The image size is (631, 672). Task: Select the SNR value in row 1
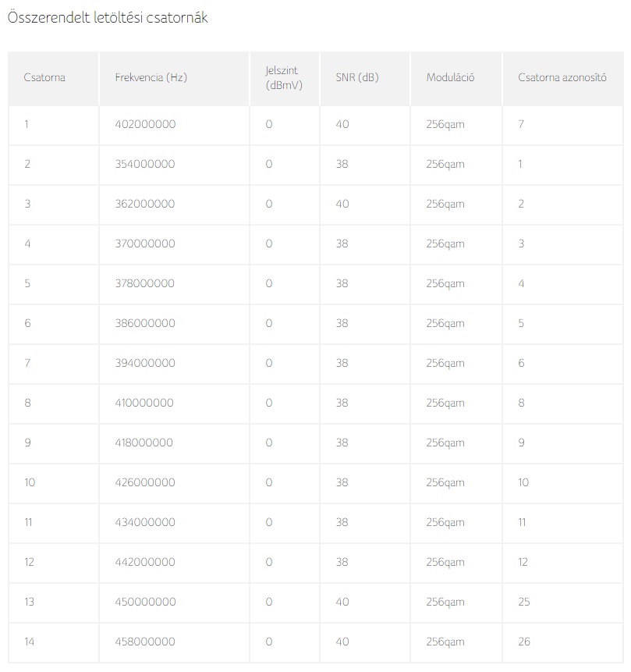[342, 124]
